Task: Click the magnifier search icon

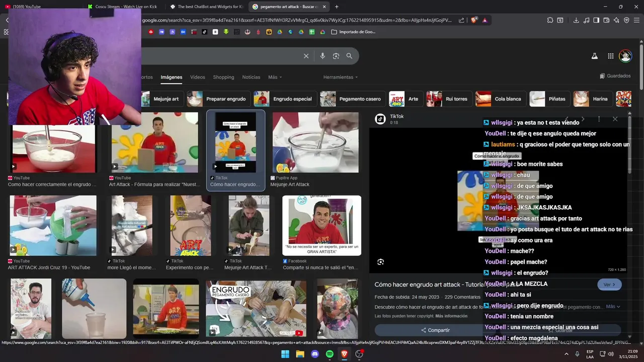Action: pos(349,56)
